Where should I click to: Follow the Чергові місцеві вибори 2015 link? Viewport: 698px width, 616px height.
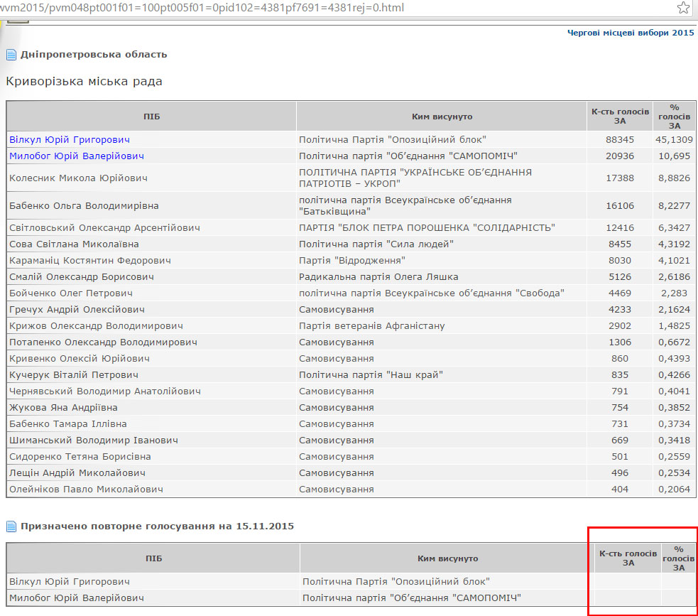tap(630, 33)
